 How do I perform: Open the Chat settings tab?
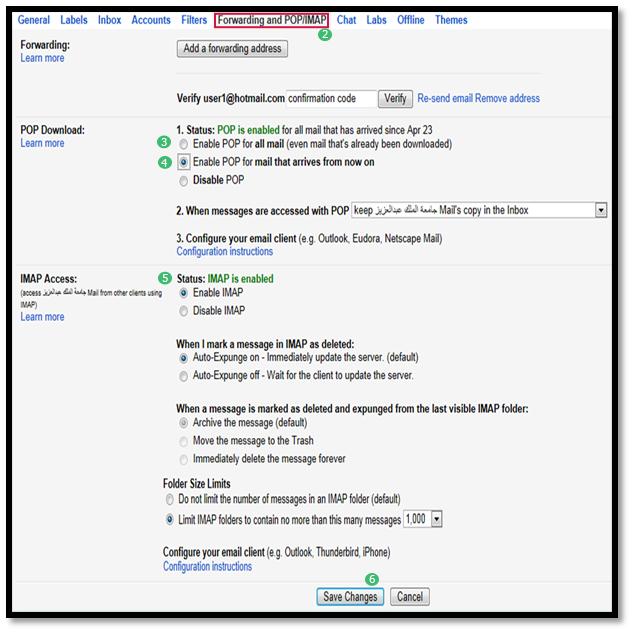click(x=346, y=20)
